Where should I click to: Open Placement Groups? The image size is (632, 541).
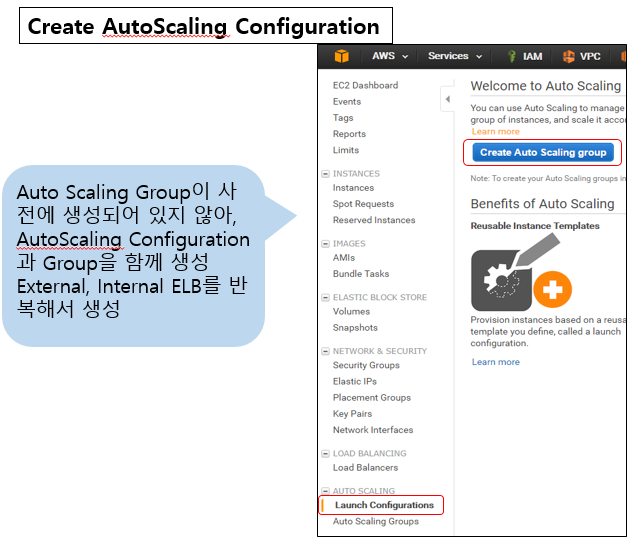point(372,397)
